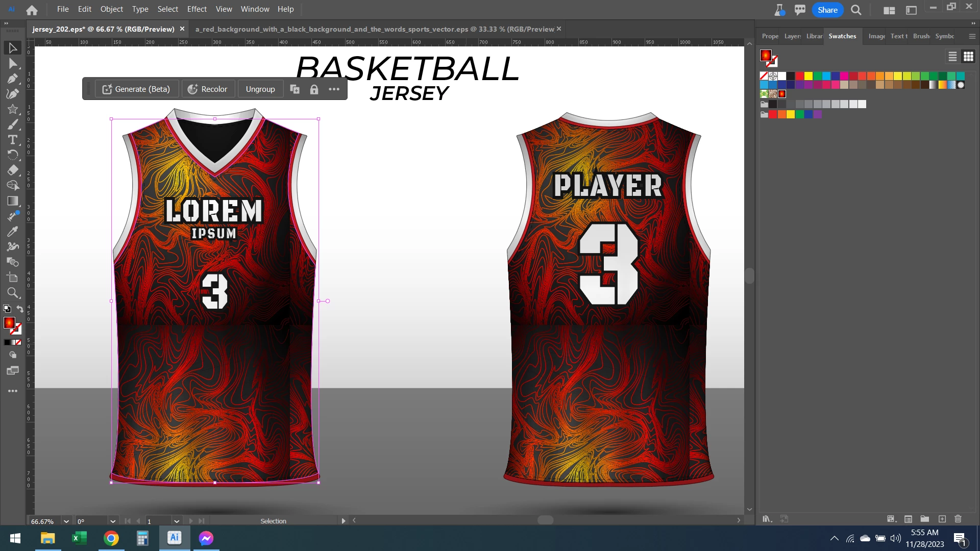Expand the artboard number dropdown

coord(177,521)
